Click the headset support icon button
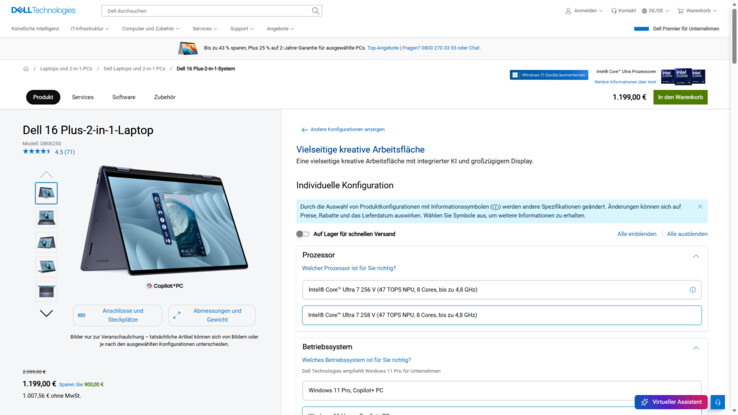 717,402
